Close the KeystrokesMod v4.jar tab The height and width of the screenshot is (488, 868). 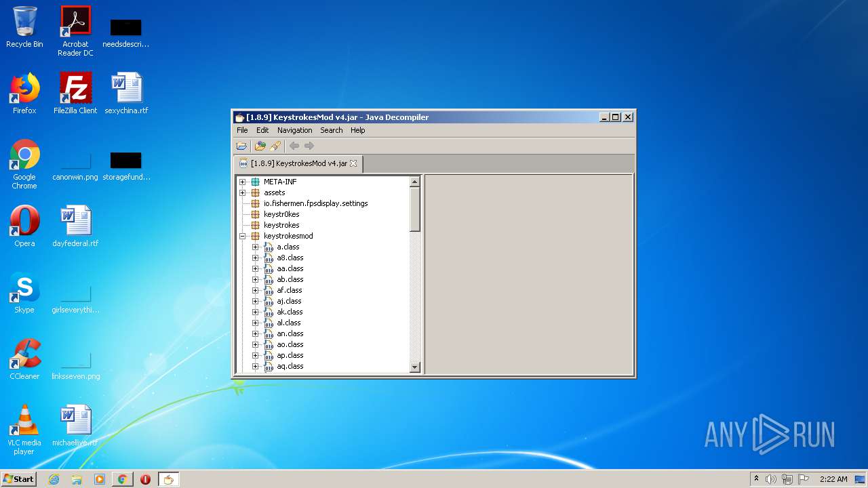[353, 163]
